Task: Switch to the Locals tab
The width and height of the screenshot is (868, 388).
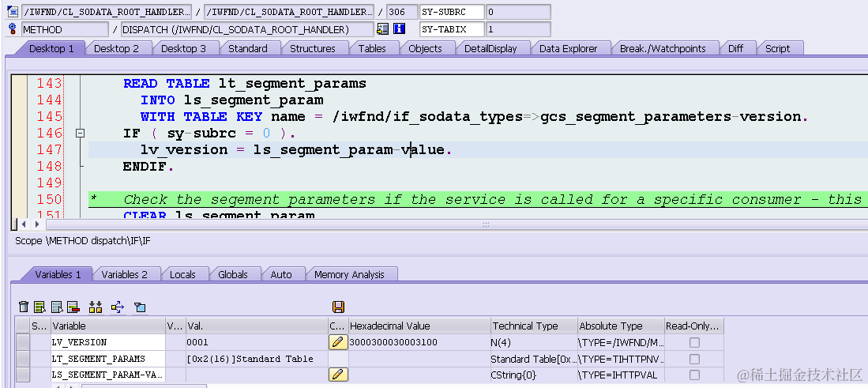Action: [x=182, y=274]
